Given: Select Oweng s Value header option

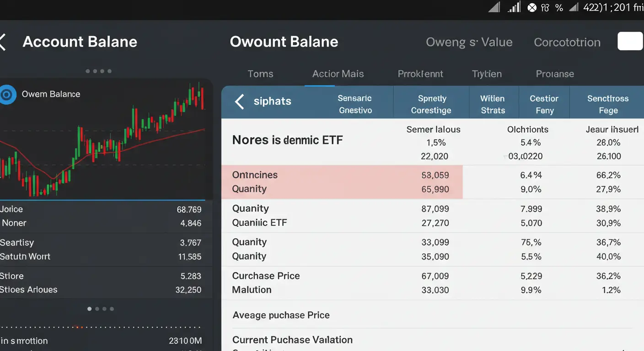Looking at the screenshot, I should click(469, 43).
